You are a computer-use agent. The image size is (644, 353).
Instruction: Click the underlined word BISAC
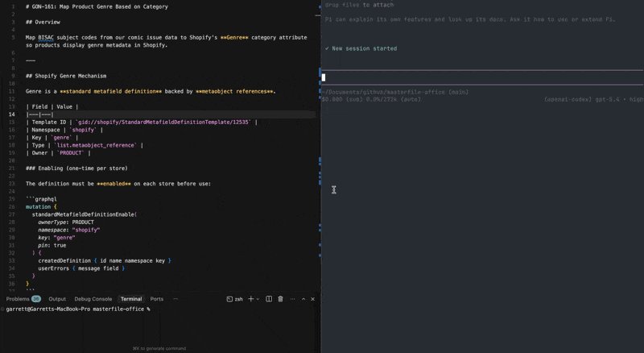coord(46,37)
